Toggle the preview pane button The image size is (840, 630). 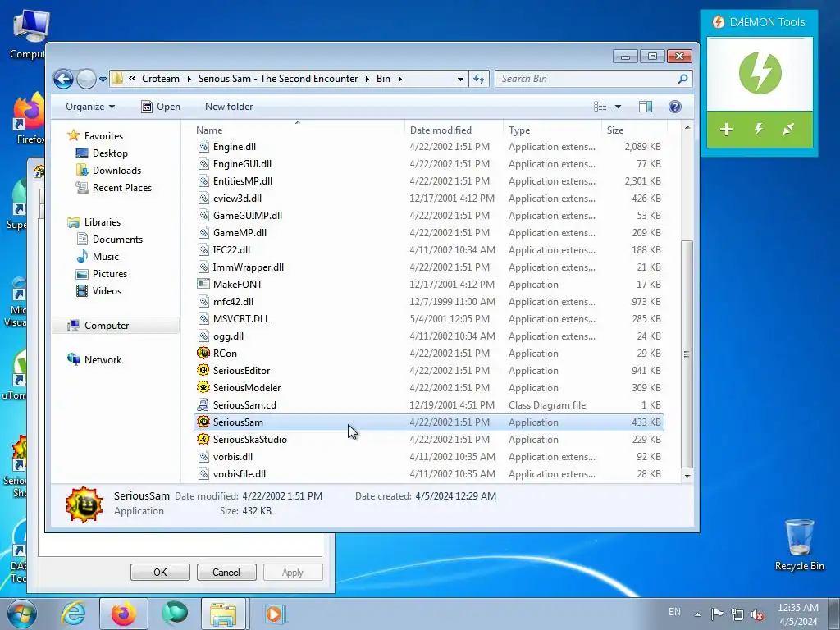[x=646, y=107]
